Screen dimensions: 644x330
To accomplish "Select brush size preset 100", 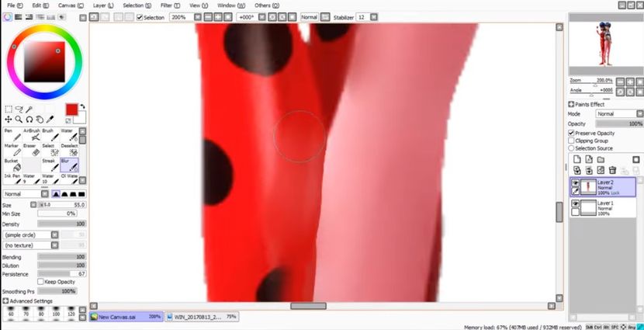I will [56, 311].
